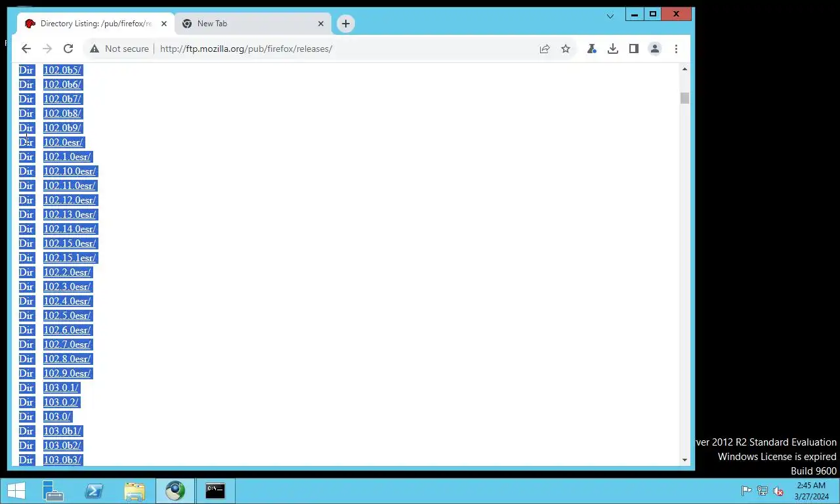Open the tab search chevron
Image resolution: width=840 pixels, height=504 pixels.
point(610,16)
